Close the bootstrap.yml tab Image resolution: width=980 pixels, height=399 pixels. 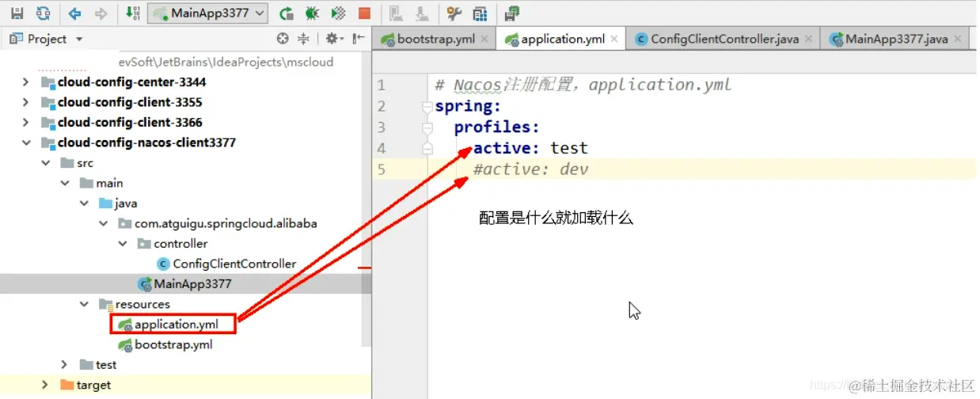pyautogui.click(x=484, y=39)
